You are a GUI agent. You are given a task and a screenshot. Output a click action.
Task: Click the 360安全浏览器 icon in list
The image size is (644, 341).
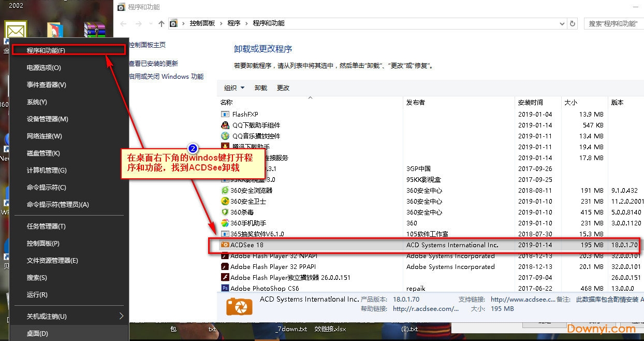(x=225, y=190)
